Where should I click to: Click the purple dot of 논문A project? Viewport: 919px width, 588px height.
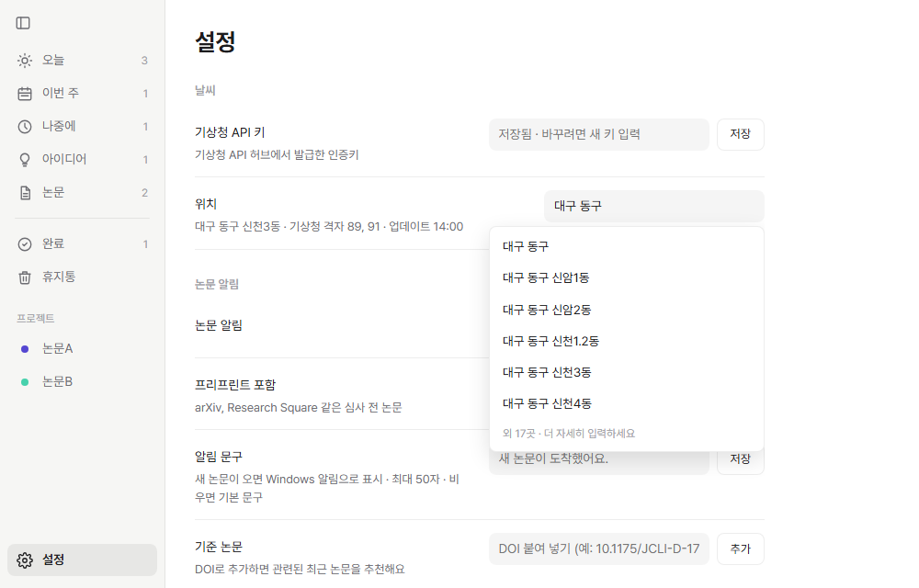[25, 349]
